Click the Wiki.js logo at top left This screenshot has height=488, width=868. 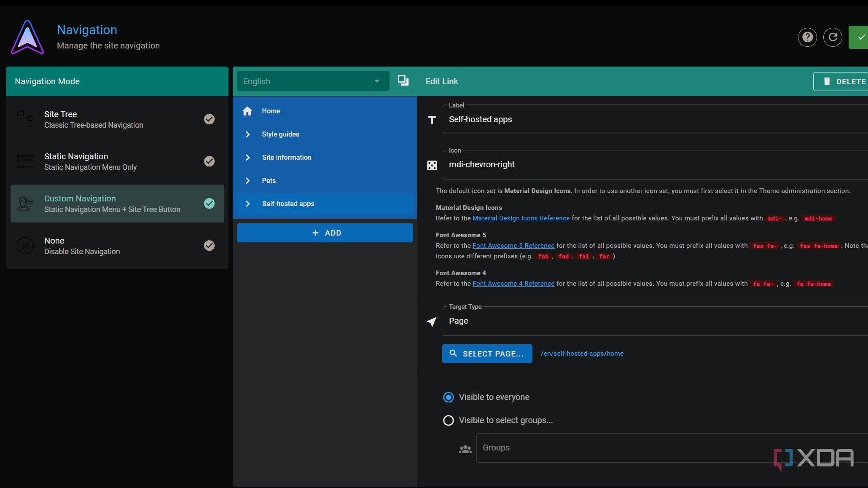coord(27,38)
